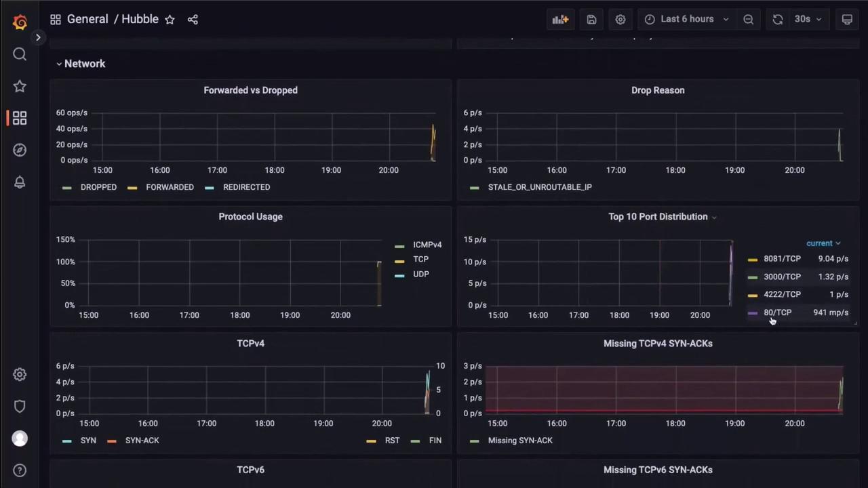Click the General folder breadcrumb link
The image size is (868, 488).
87,20
